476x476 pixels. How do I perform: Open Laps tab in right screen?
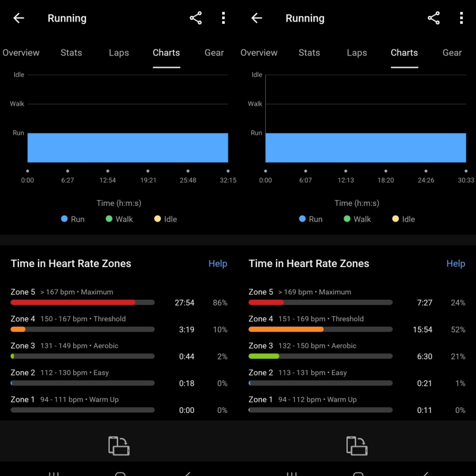click(x=357, y=53)
